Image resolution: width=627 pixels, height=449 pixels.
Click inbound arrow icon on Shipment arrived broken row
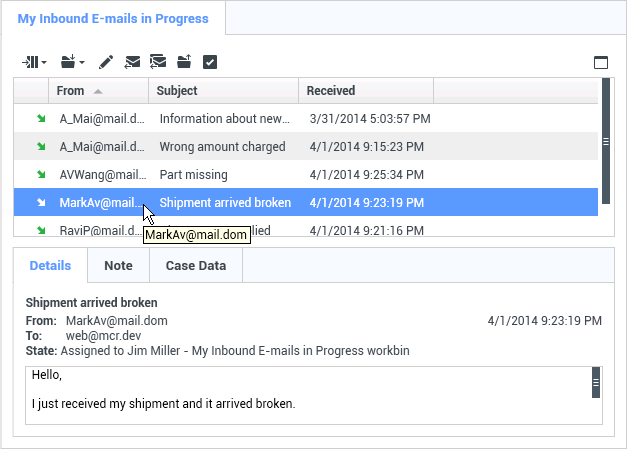[41, 203]
